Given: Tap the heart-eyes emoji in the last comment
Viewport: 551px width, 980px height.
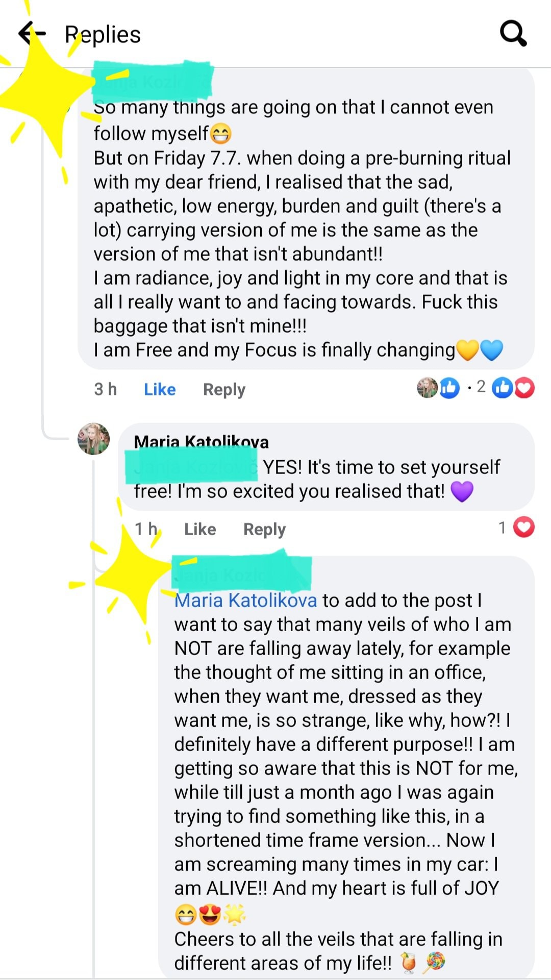Looking at the screenshot, I should (210, 915).
